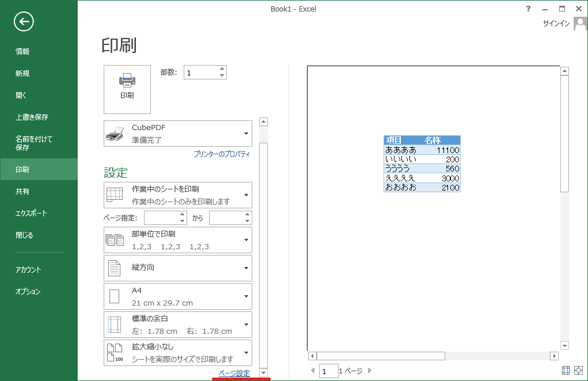Select 名前を付けて保存 in the sidebar
The width and height of the screenshot is (588, 381).
[34, 143]
